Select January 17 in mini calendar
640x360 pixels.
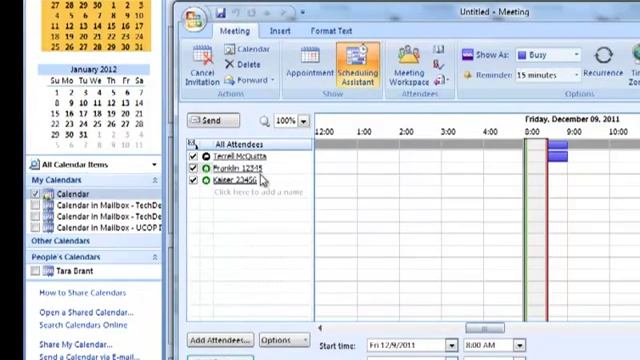click(x=83, y=114)
